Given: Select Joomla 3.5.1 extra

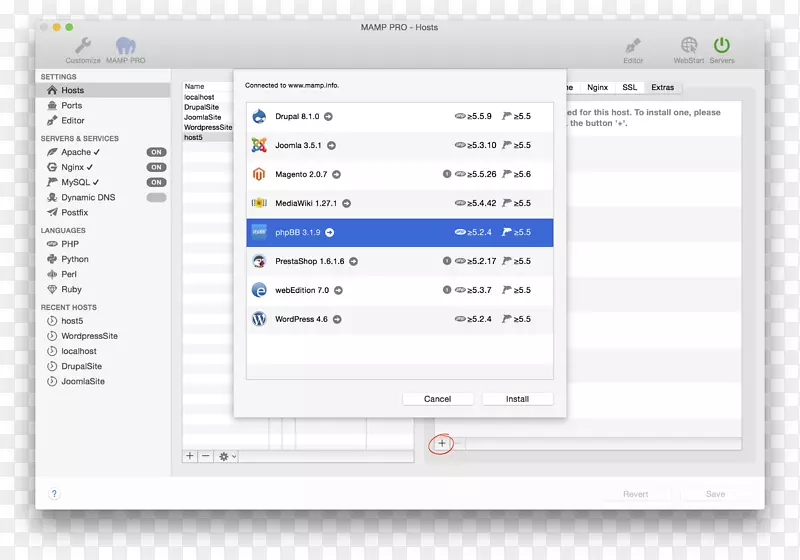Looking at the screenshot, I should [399, 146].
